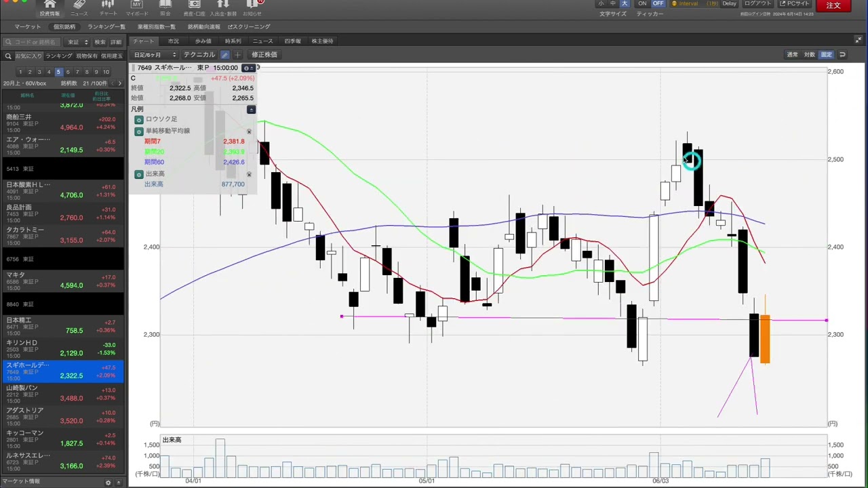Switch chart scale to 通常
Image resolution: width=868 pixels, height=488 pixels.
point(792,55)
